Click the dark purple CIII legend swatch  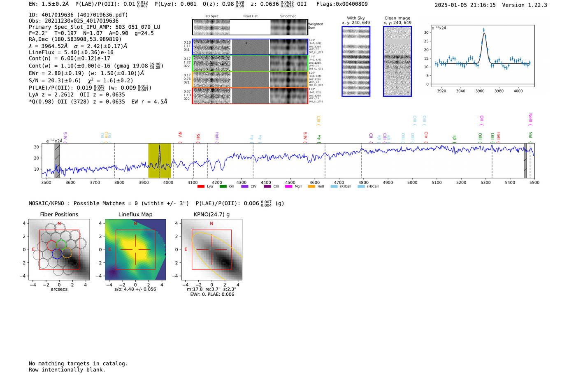pyautogui.click(x=267, y=187)
